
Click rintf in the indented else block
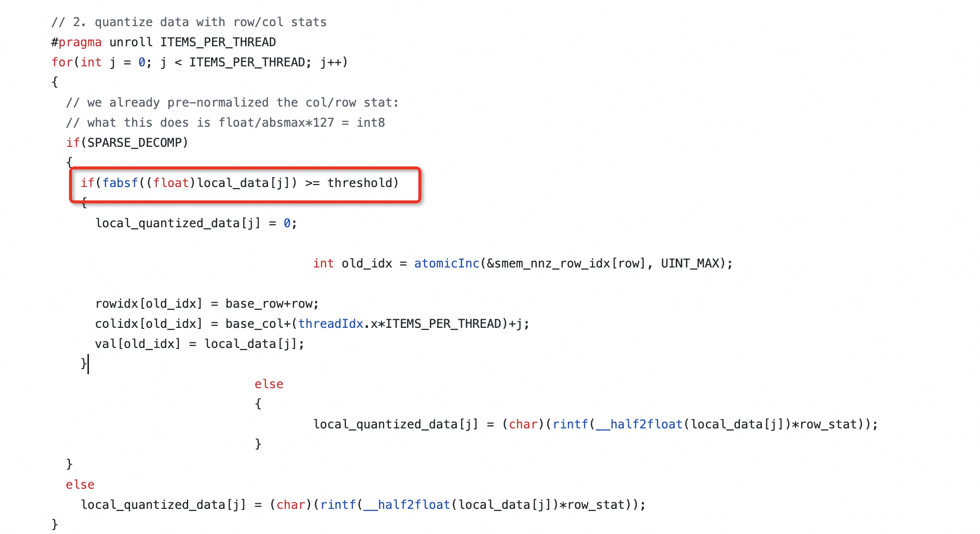point(570,424)
